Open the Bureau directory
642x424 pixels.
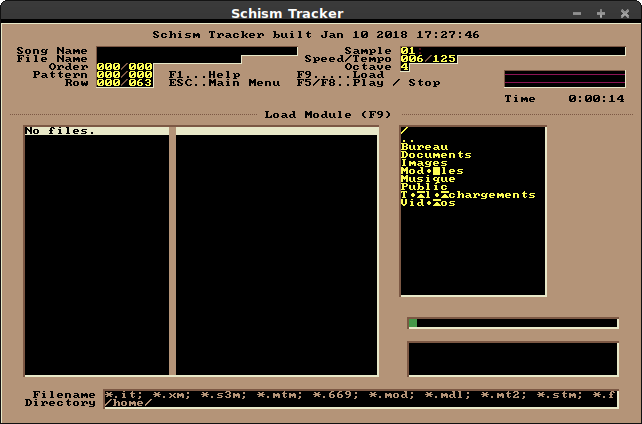pos(424,147)
